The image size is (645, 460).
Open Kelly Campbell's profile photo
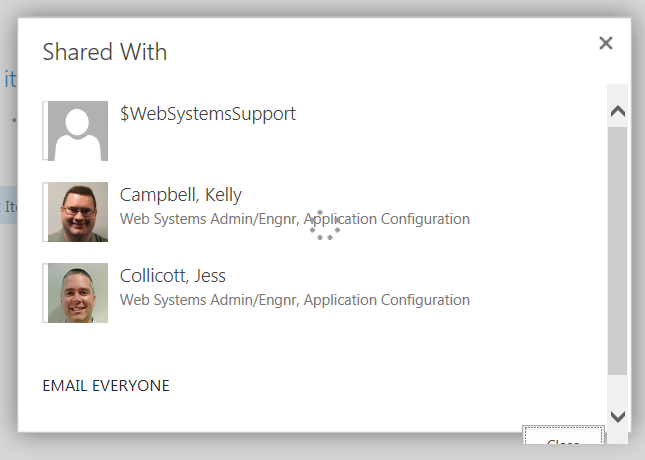tap(78, 212)
